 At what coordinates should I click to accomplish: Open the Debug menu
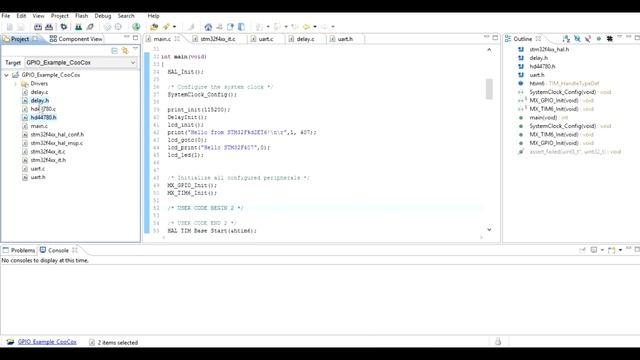pos(103,16)
